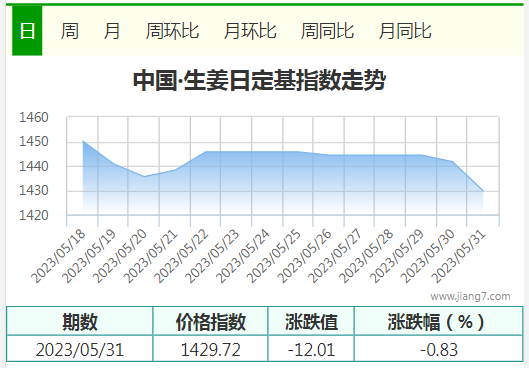The image size is (529, 368).
Task: Click the 涨跌幅（%） column header
Action: coord(439,321)
